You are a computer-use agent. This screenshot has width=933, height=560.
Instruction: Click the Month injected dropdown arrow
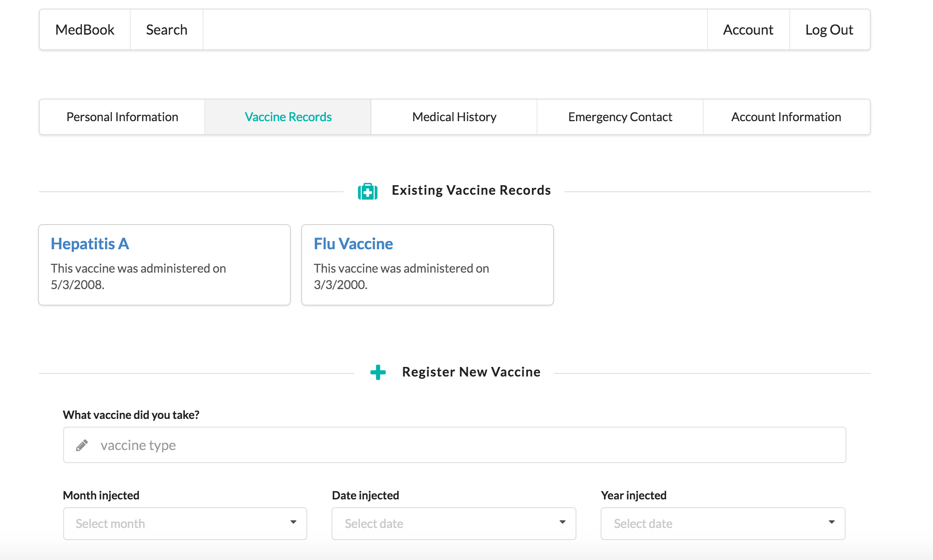point(293,522)
